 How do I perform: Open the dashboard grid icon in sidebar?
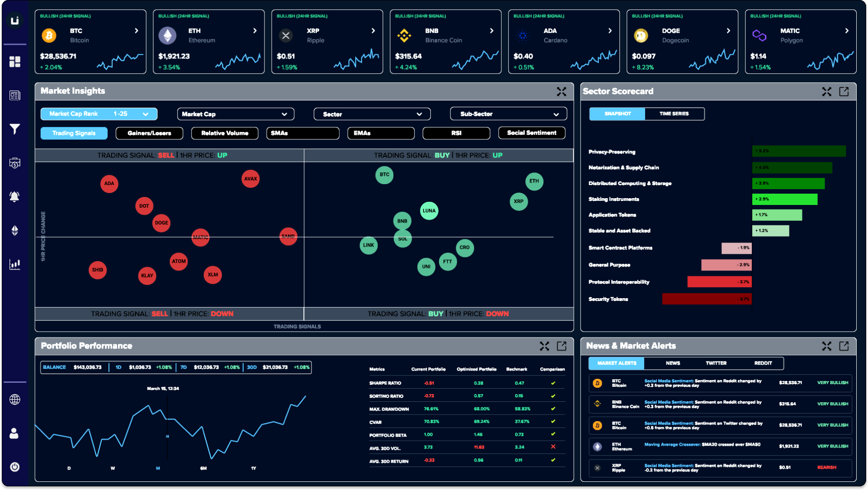pyautogui.click(x=15, y=62)
